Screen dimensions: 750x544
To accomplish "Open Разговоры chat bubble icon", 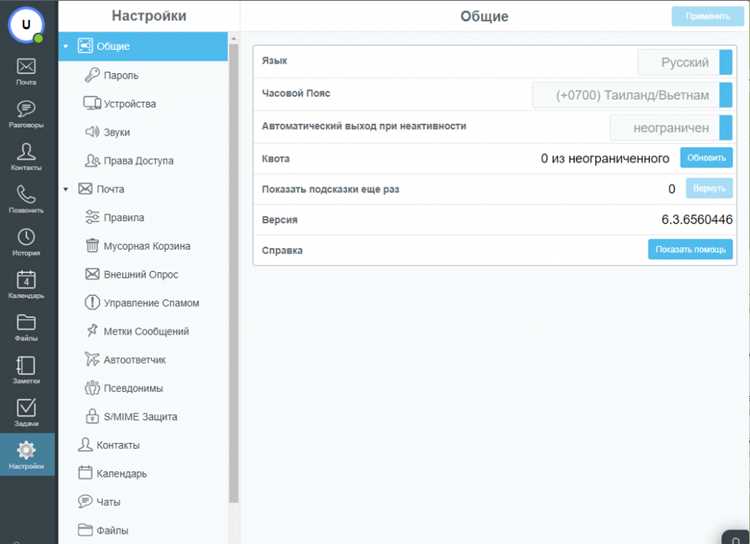I will click(x=26, y=109).
